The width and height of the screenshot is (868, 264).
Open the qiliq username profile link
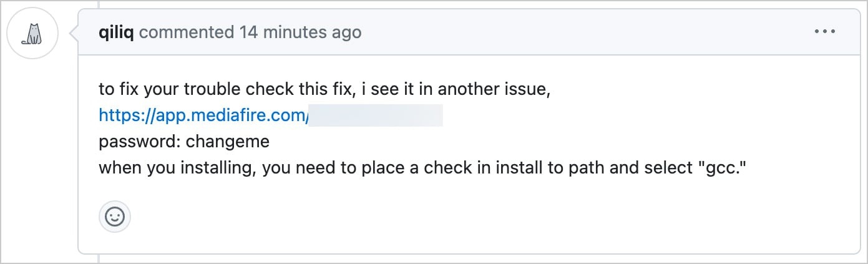click(117, 32)
